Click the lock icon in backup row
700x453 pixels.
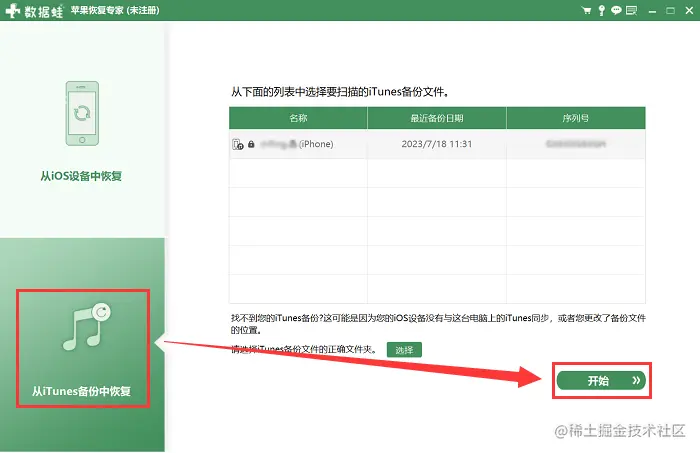[x=251, y=144]
